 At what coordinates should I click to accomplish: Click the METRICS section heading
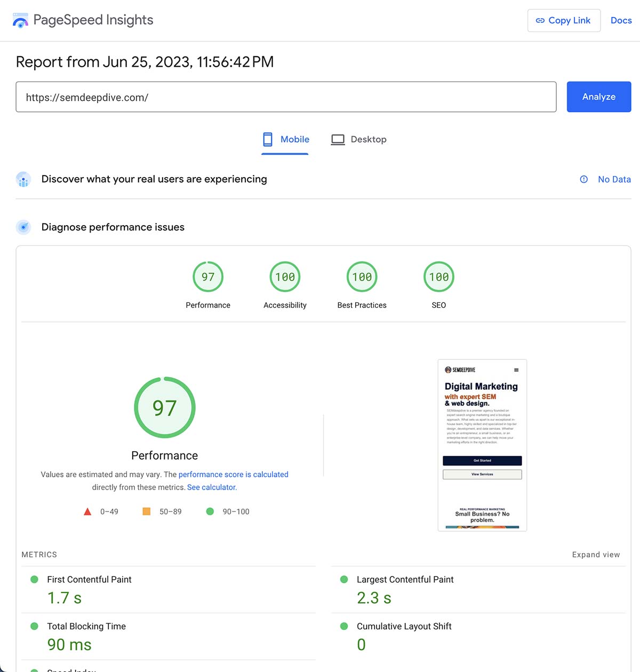click(39, 555)
